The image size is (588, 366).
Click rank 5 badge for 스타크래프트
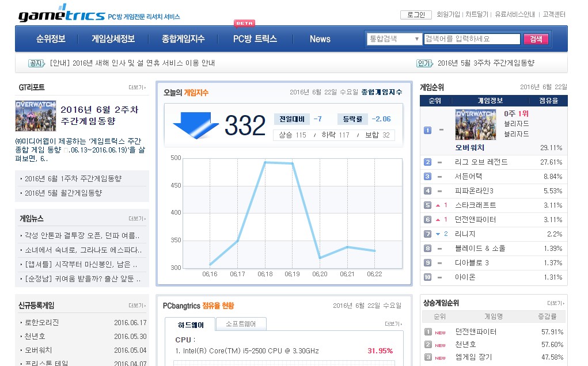pyautogui.click(x=427, y=205)
